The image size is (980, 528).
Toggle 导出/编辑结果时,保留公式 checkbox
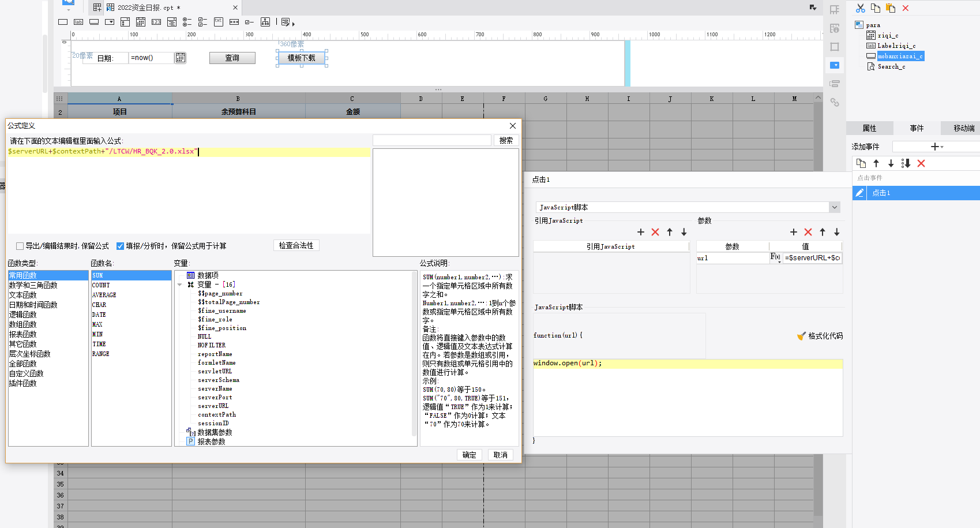[x=20, y=246]
